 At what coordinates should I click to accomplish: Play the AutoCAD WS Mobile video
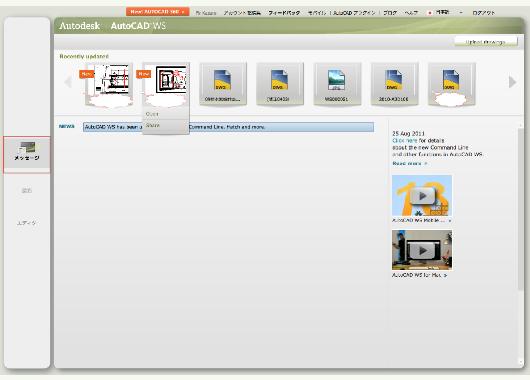(422, 195)
